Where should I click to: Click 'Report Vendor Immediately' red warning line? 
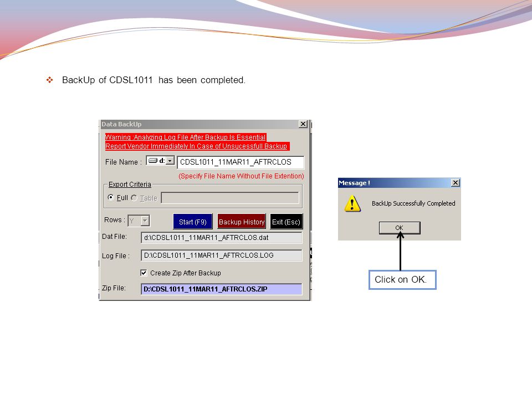click(x=197, y=146)
